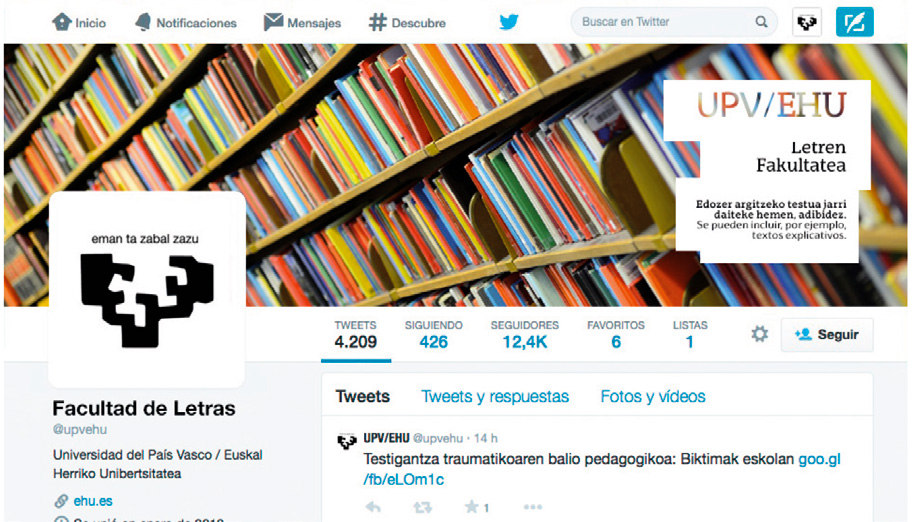Click the Twitter bird logo
This screenshot has height=522, width=912.
pos(509,22)
